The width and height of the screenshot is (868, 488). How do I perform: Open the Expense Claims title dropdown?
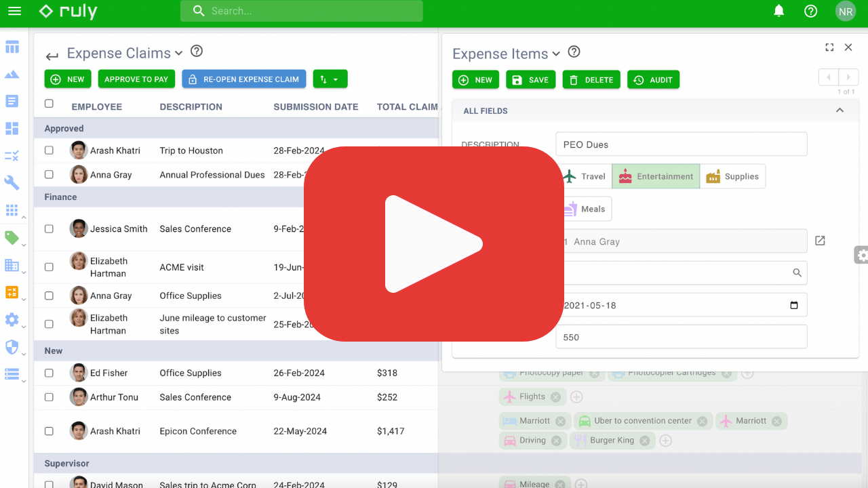coord(179,53)
